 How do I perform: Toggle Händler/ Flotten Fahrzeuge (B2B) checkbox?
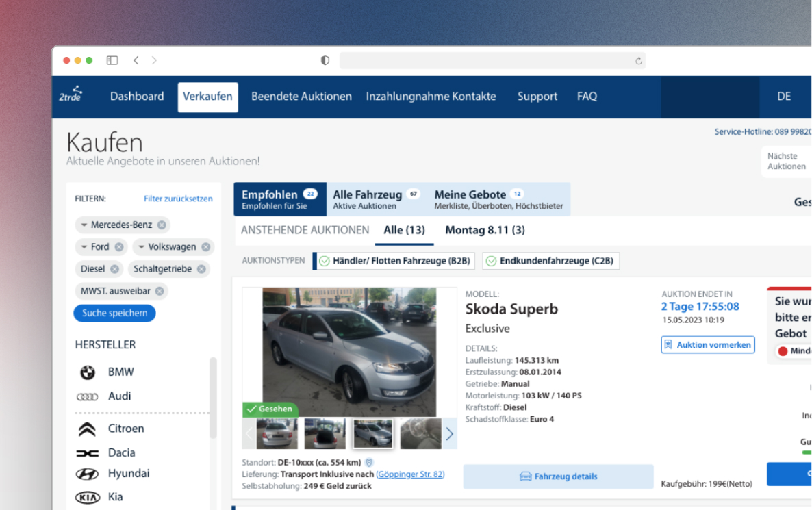[325, 261]
